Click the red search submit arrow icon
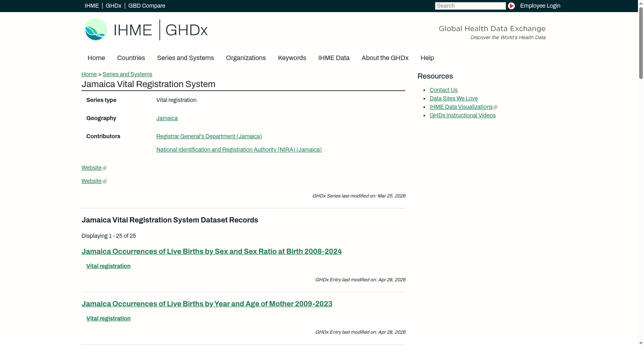Screen dimensions: 644x347 coord(511,6)
